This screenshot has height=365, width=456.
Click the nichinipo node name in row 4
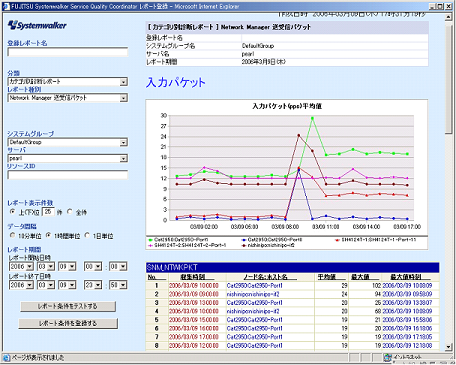click(253, 311)
